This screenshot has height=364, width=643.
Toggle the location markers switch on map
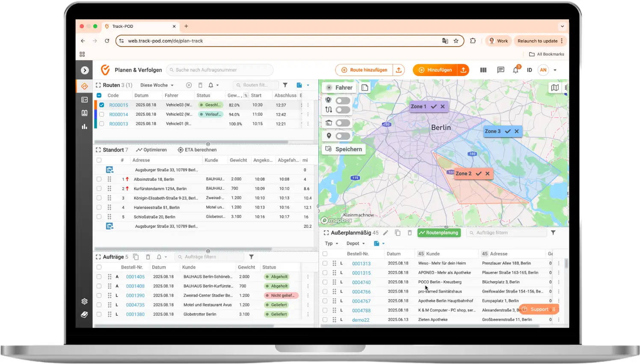point(343,101)
